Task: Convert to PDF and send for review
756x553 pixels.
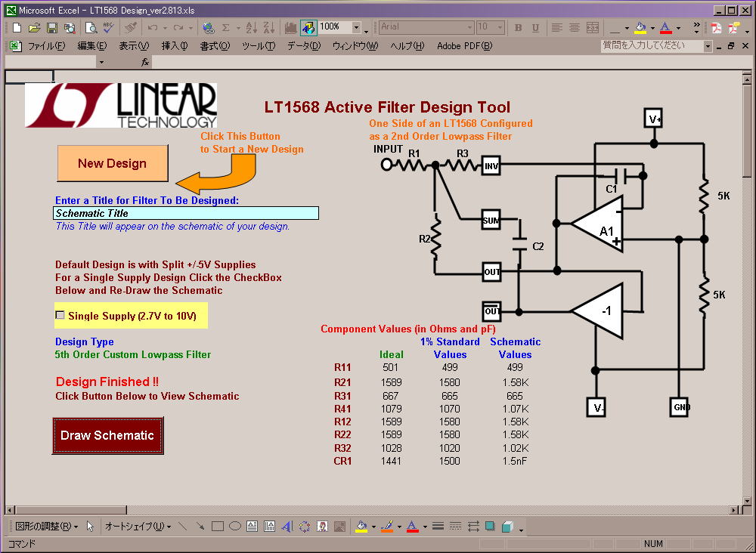Action: 734,28
